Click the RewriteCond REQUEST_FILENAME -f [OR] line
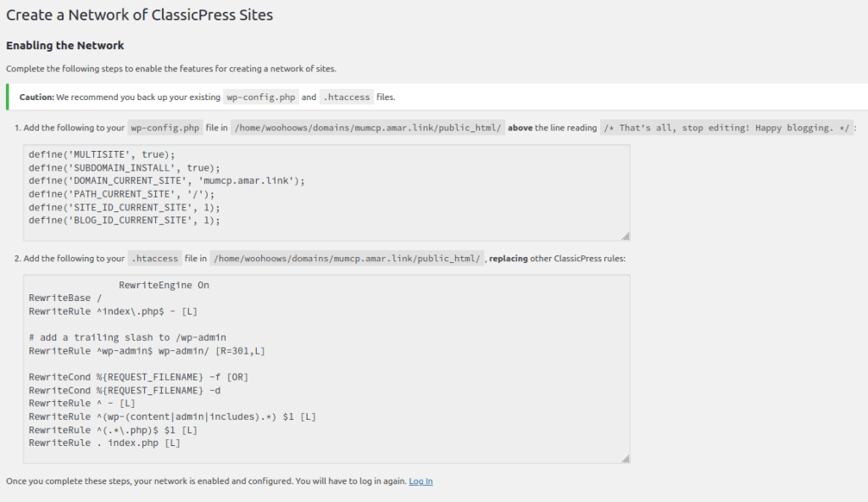 click(138, 376)
